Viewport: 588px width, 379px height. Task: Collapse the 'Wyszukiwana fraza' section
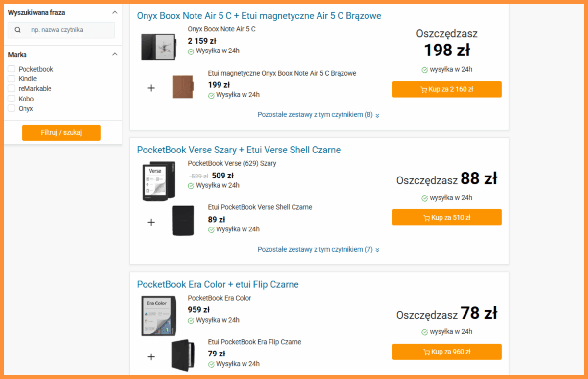click(x=114, y=12)
